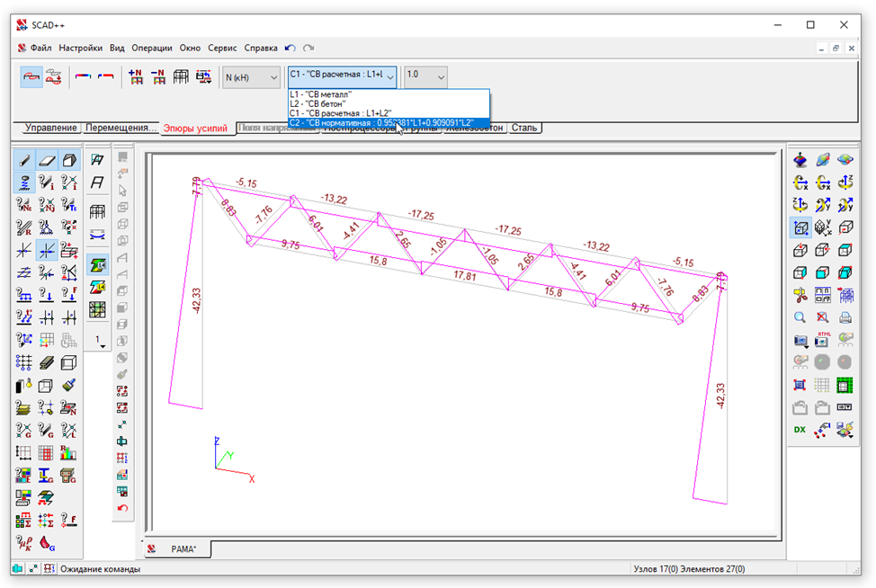This screenshot has width=876, height=588.
Task: Click the light bulb element icon
Action: (24, 386)
